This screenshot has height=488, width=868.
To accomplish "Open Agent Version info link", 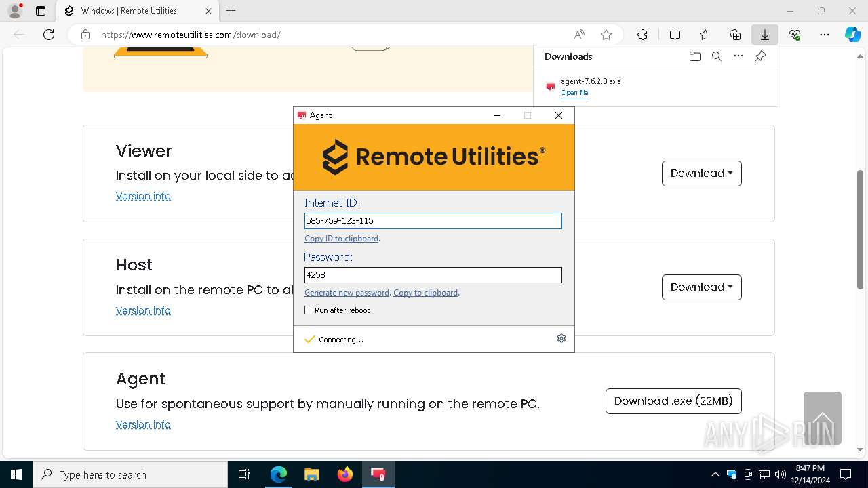I will [143, 424].
